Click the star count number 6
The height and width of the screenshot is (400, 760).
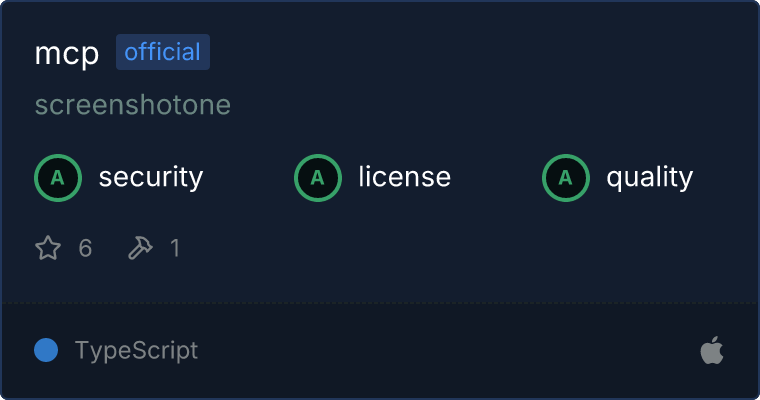(85, 248)
